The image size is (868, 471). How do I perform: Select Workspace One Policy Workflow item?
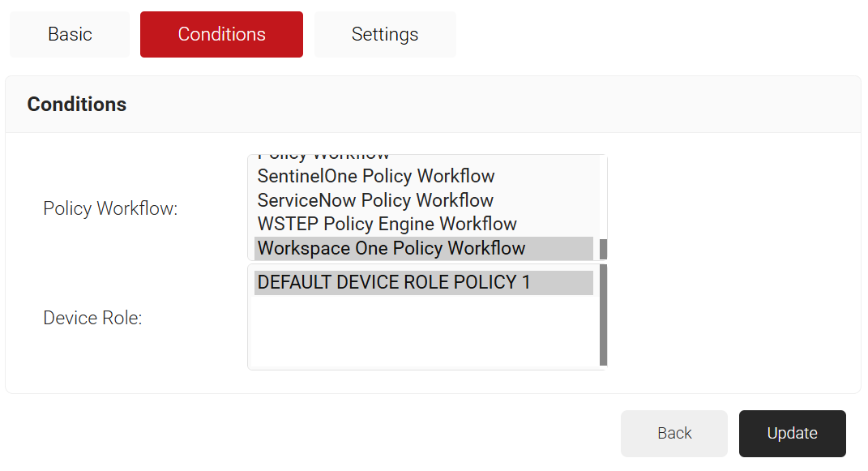[x=391, y=248]
